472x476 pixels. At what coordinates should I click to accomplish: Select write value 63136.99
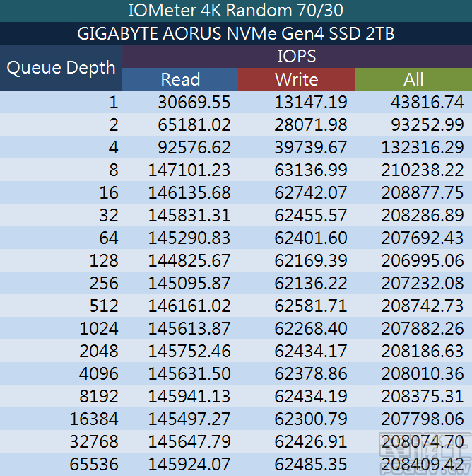pos(311,170)
